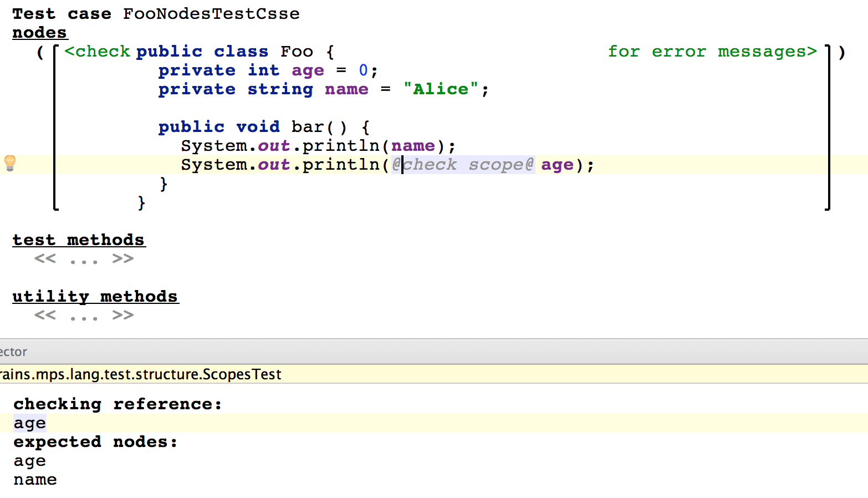The image size is (868, 498).
Task: Expand the collapsed utility methods section
Action: (84, 316)
